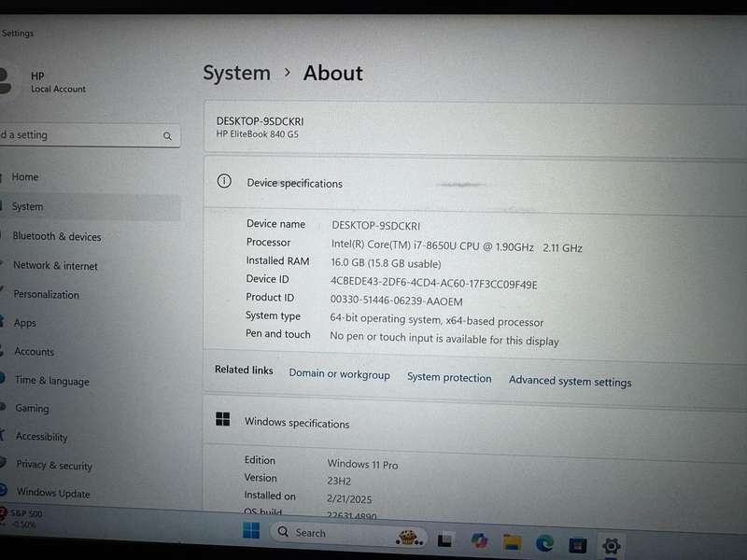Click the Product ID value 00330-51446
This screenshot has height=560, width=747.
click(396, 301)
